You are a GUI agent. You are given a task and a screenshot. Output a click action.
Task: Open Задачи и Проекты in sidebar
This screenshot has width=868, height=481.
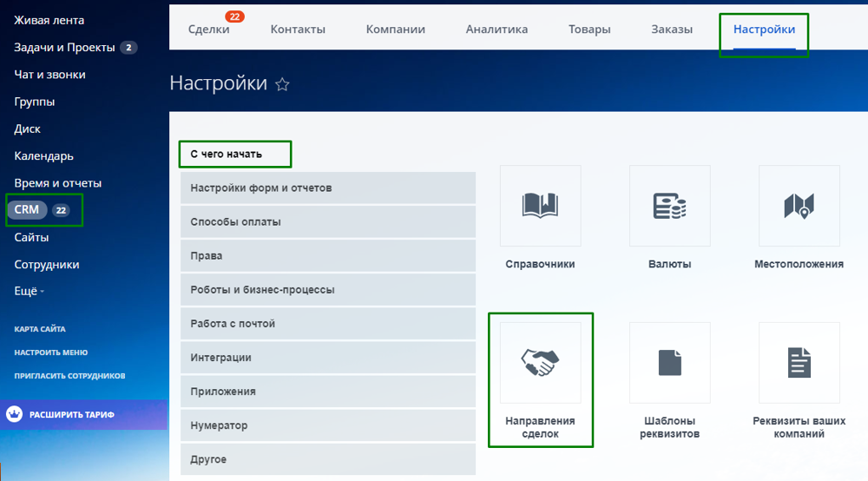tap(63, 47)
